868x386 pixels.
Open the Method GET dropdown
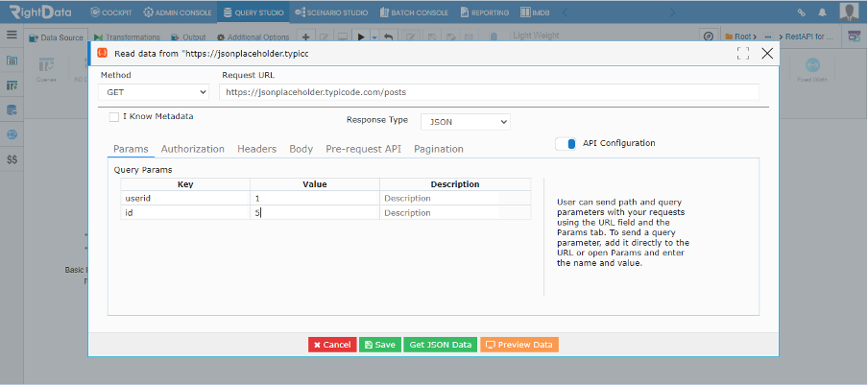[154, 92]
